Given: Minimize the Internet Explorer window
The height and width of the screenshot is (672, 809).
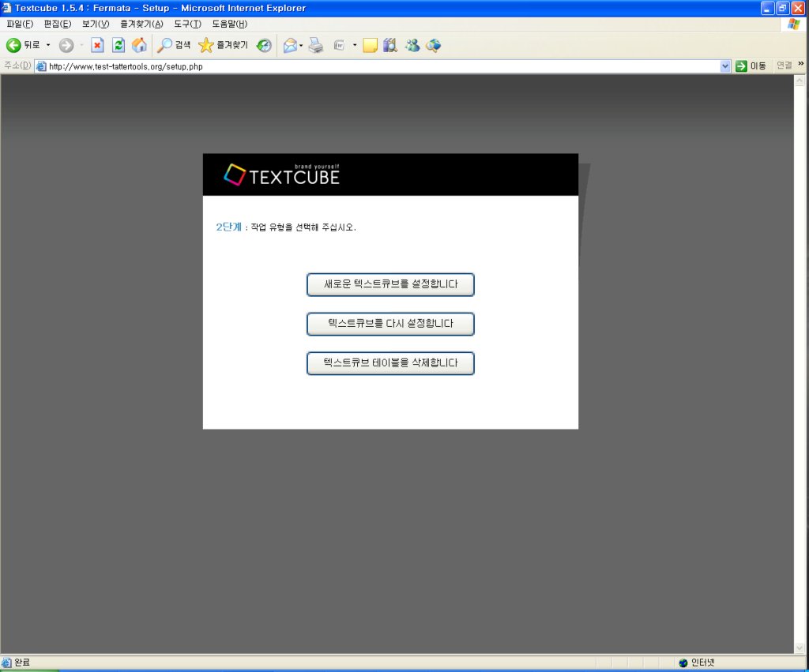Looking at the screenshot, I should (x=767, y=8).
